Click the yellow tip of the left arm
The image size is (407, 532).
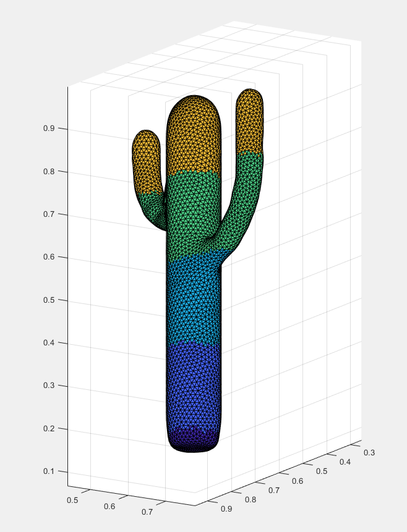point(146,161)
